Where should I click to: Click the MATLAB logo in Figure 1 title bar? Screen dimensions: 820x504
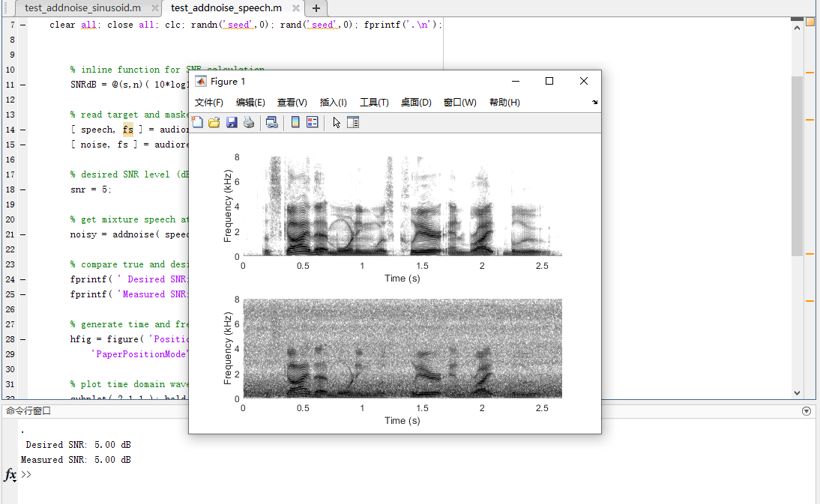coord(200,82)
